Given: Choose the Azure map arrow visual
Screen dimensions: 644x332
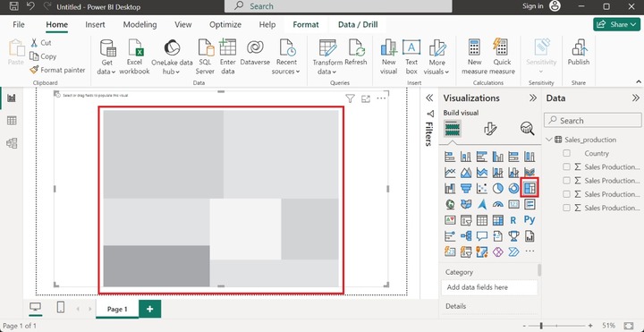Looking at the screenshot, I should pos(482,204).
